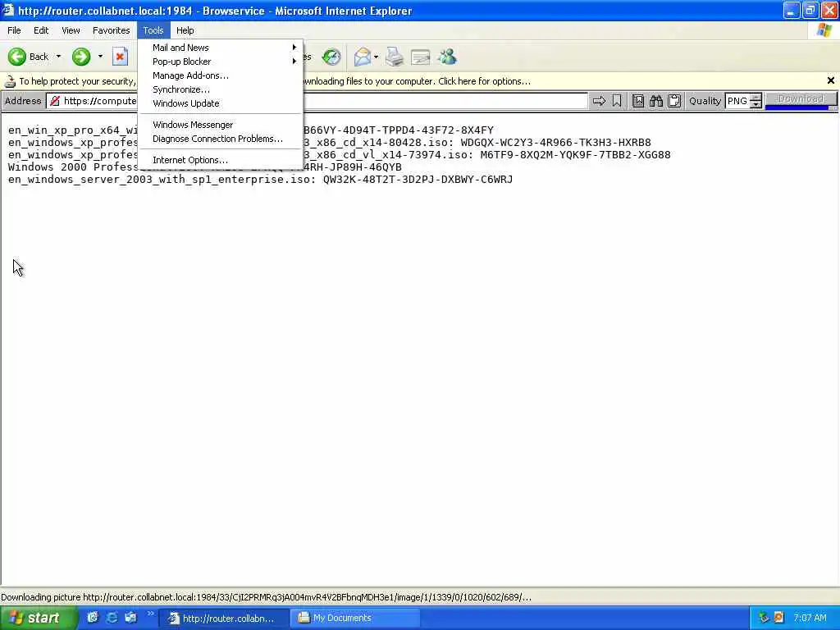Click the bookmark icon in Browservice bar
This screenshot has height=630, width=840.
(617, 101)
